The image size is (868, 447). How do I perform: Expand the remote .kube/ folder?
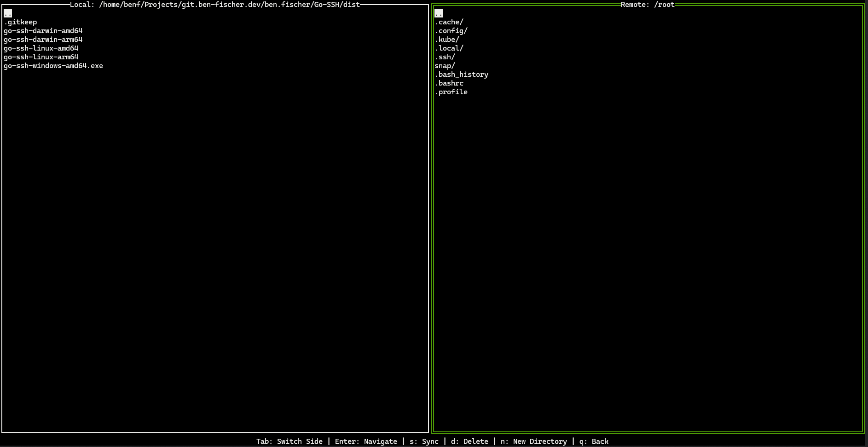pos(447,40)
